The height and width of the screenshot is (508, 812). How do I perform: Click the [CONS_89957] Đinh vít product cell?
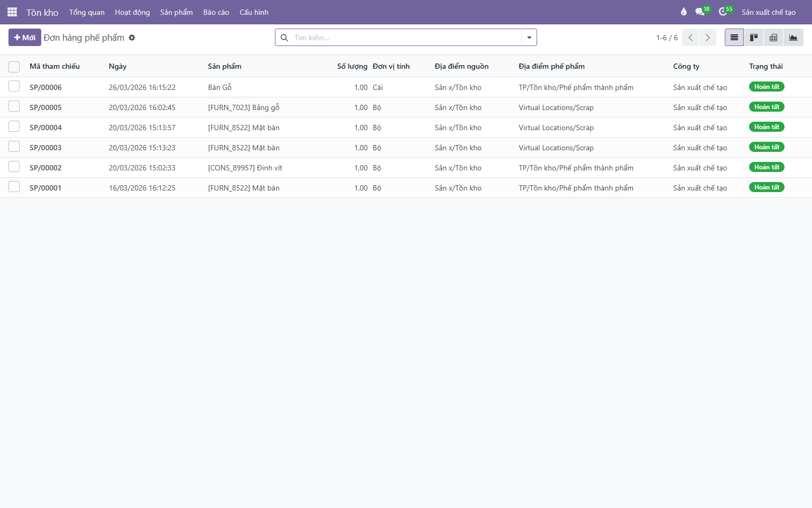coord(245,168)
